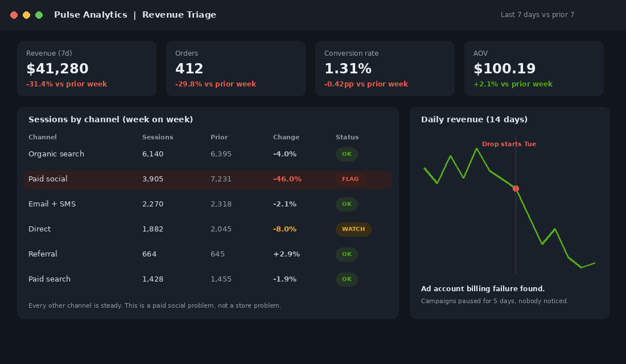Click '-0.42pp vs prior week' conversion delta
This screenshot has height=364, width=626.
click(x=366, y=84)
